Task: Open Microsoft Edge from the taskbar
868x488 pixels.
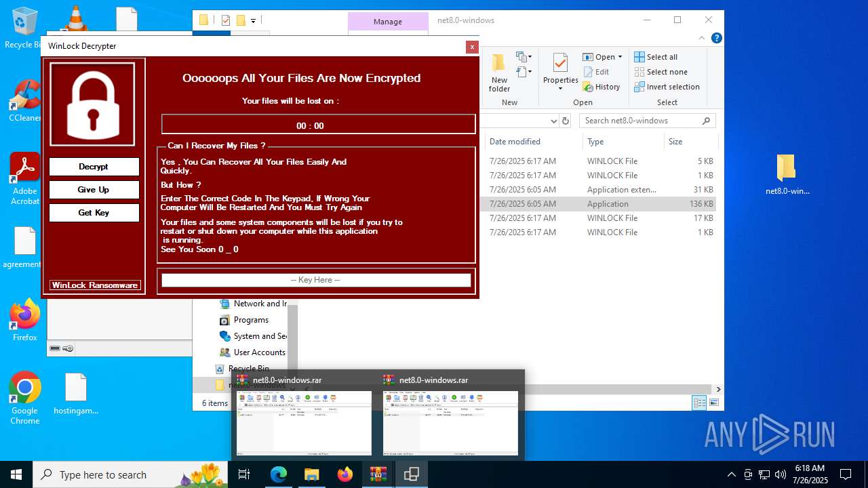Action: (279, 474)
